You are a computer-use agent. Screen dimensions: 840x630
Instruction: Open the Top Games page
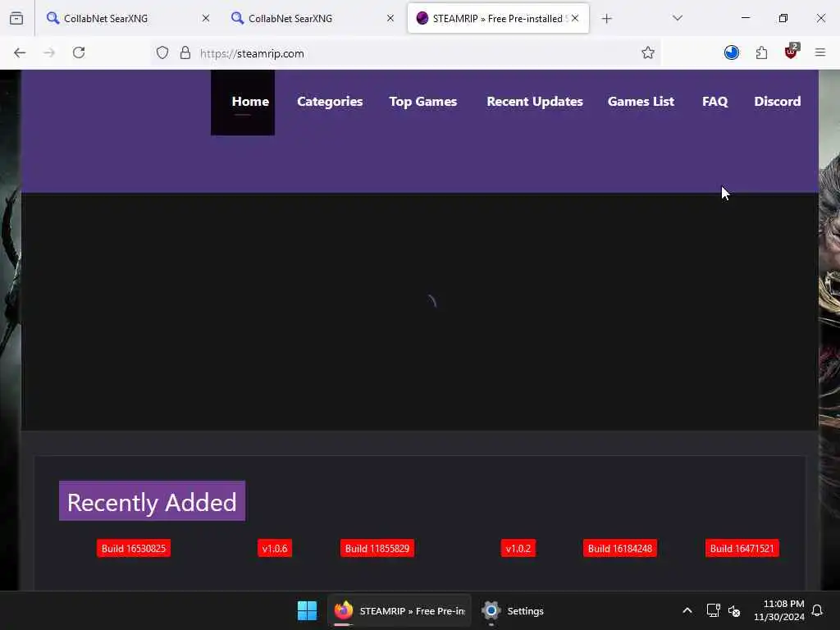point(422,102)
